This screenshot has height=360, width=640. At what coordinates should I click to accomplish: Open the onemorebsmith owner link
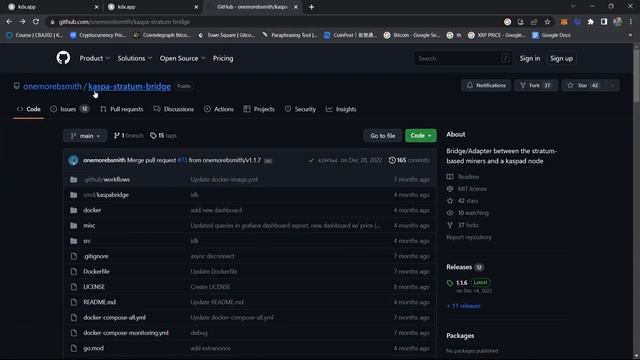(x=52, y=87)
